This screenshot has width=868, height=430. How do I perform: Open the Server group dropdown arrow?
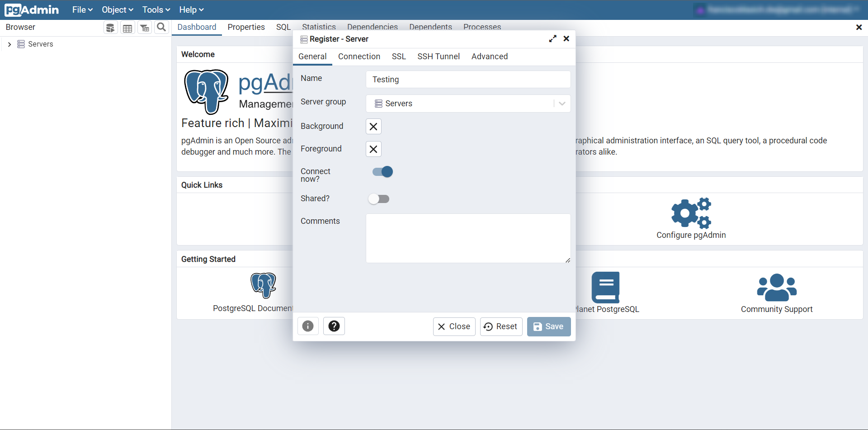pyautogui.click(x=562, y=104)
